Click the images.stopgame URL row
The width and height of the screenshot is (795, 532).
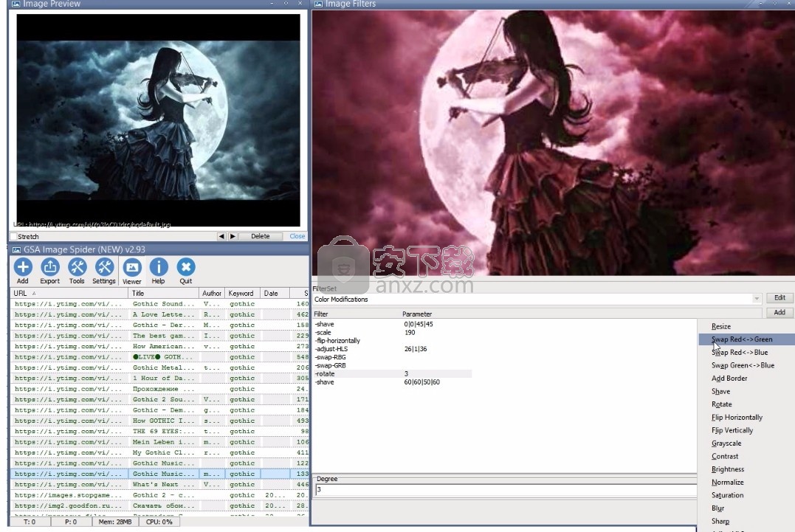(159, 496)
